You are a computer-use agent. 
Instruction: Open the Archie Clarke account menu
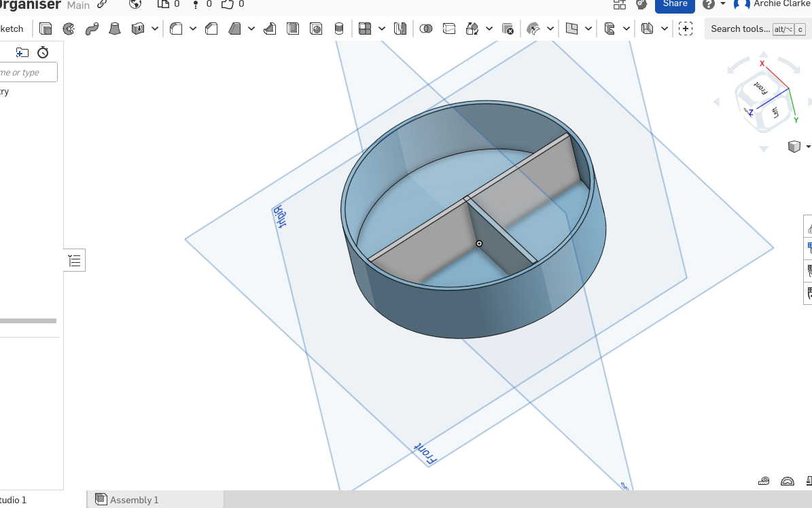tap(773, 4)
